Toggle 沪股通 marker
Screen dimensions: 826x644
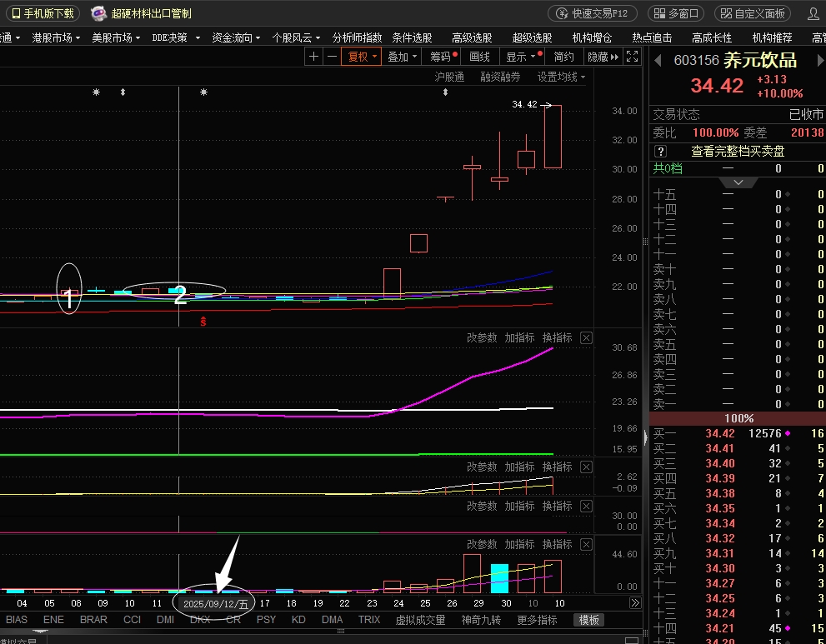point(449,77)
